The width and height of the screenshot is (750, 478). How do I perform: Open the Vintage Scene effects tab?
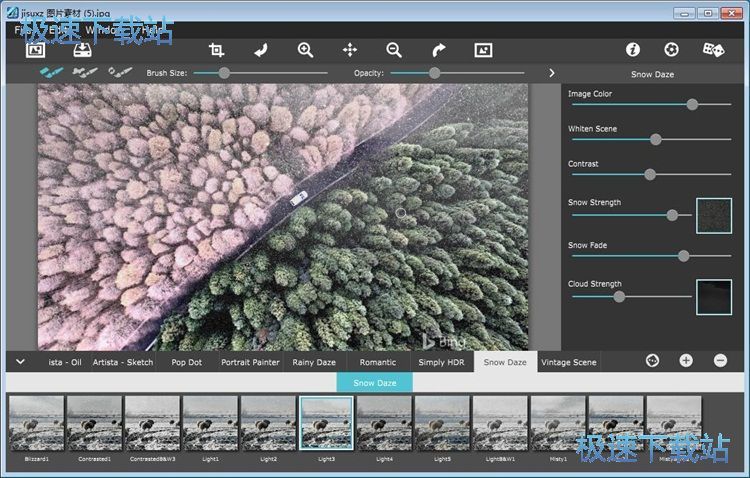568,362
